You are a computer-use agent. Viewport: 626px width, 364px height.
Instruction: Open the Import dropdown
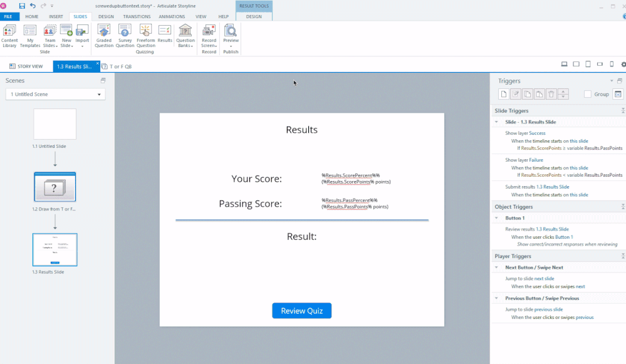click(x=82, y=36)
